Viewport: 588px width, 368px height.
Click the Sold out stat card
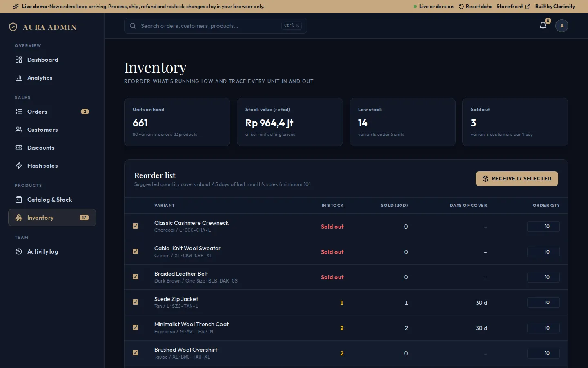515,122
